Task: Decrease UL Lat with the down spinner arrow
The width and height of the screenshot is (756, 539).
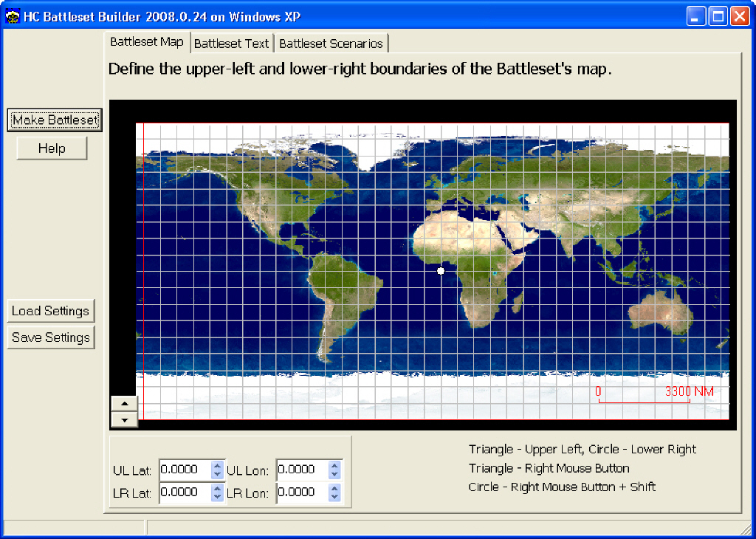Action: click(x=217, y=474)
